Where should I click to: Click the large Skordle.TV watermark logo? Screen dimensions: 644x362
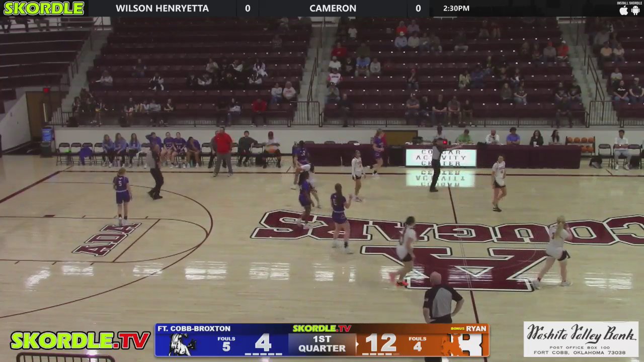pyautogui.click(x=79, y=340)
